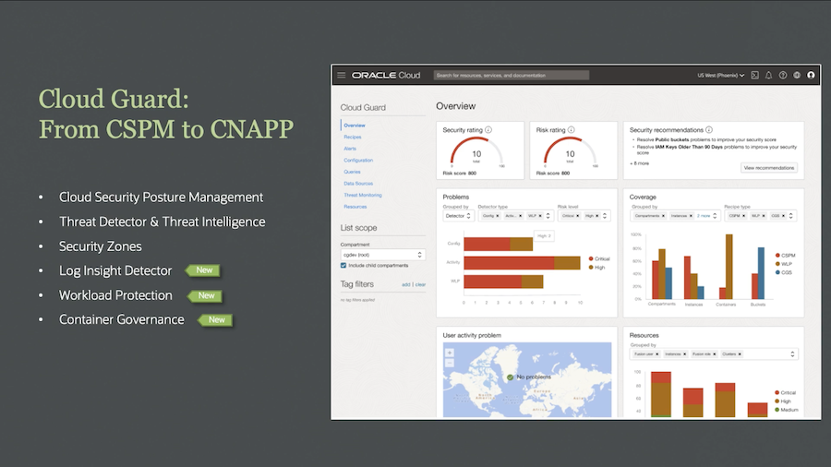Remove the Instances chip in Coverage

coord(691,216)
